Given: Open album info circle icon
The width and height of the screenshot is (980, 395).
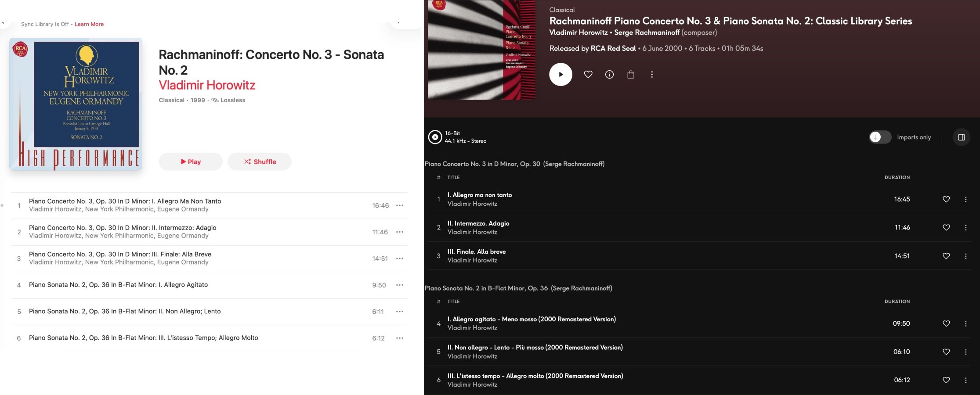Looking at the screenshot, I should (x=609, y=75).
